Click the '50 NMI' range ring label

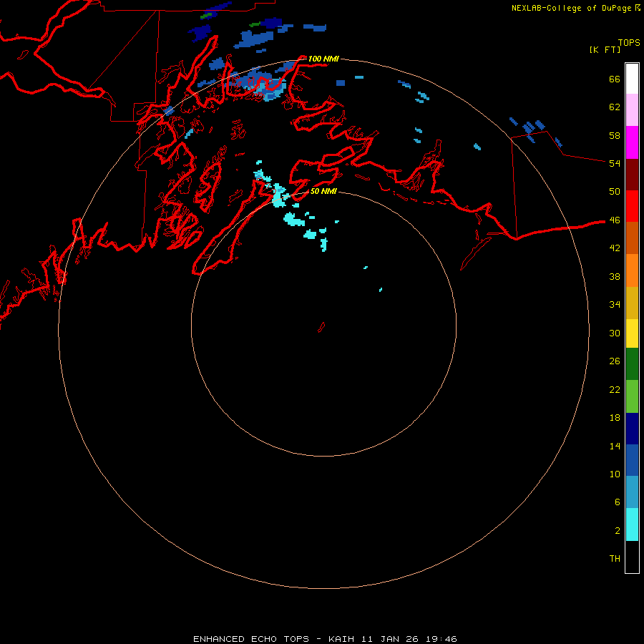point(323,191)
